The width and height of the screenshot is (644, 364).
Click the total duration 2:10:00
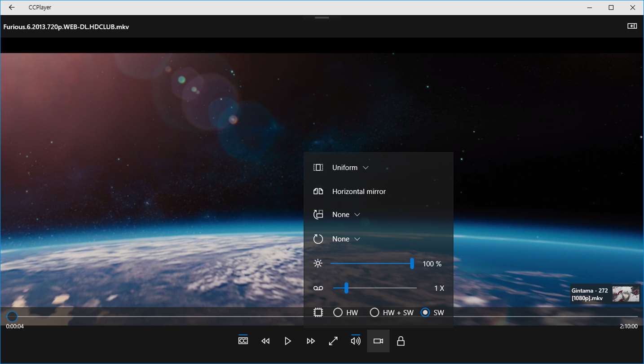629,326
